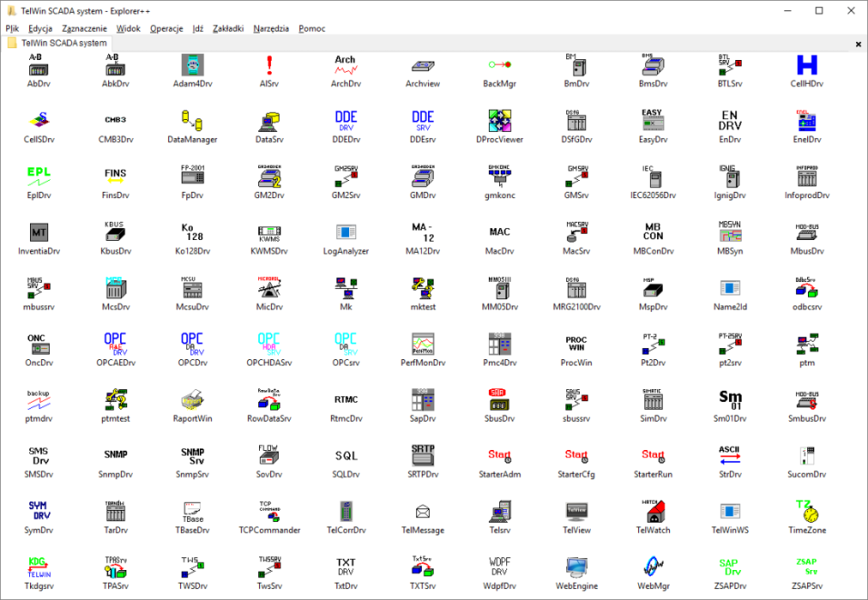The width and height of the screenshot is (868, 600).
Task: Click the MicDrv icon
Action: coord(269,289)
